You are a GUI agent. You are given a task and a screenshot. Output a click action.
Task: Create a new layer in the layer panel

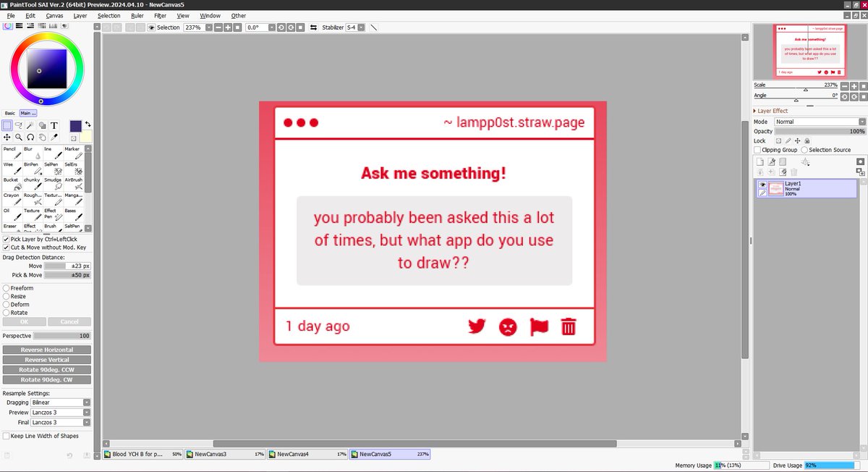coord(760,161)
